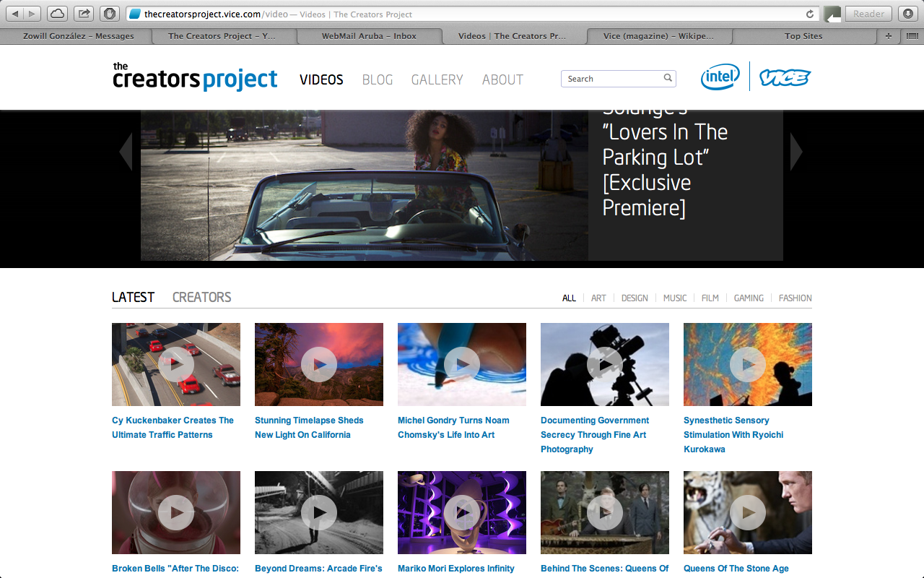Viewport: 924px width, 578px height.
Task: Show previous slide with left carousel arrow
Action: coord(126,152)
